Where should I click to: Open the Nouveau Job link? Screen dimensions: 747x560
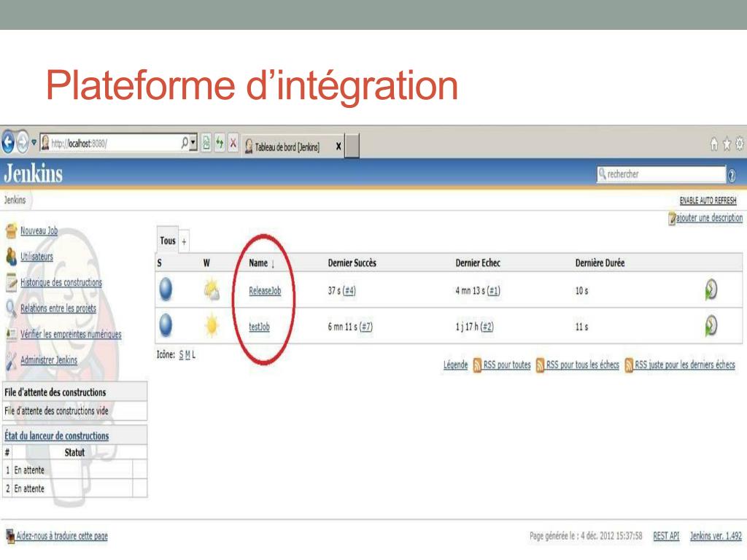pos(39,230)
